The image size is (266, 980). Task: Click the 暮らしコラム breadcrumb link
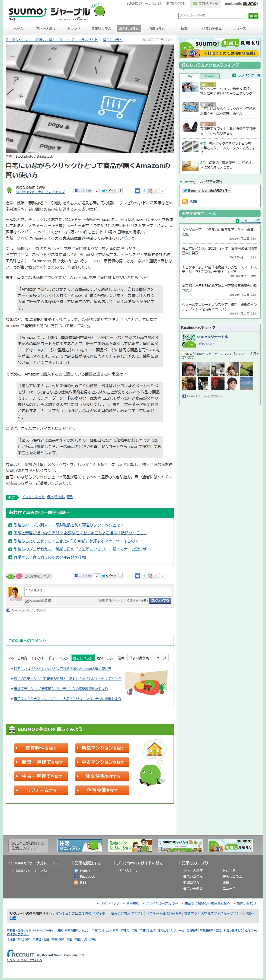click(113, 40)
